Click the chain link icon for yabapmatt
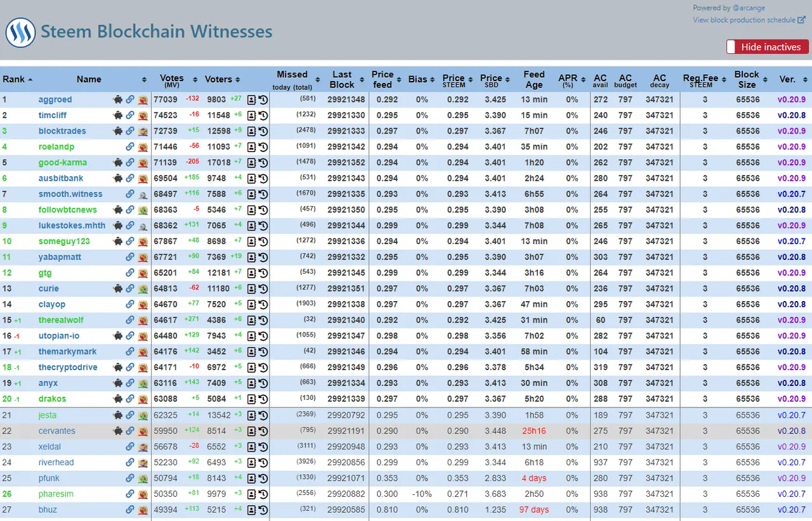This screenshot has height=521, width=812. pos(130,257)
